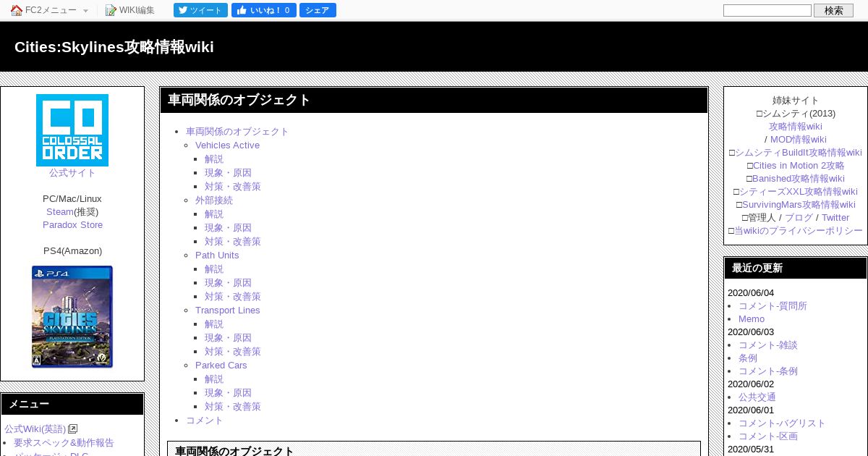Jump to 対策・改善策 under Vehicles Active
868x456 pixels.
pyautogui.click(x=233, y=187)
